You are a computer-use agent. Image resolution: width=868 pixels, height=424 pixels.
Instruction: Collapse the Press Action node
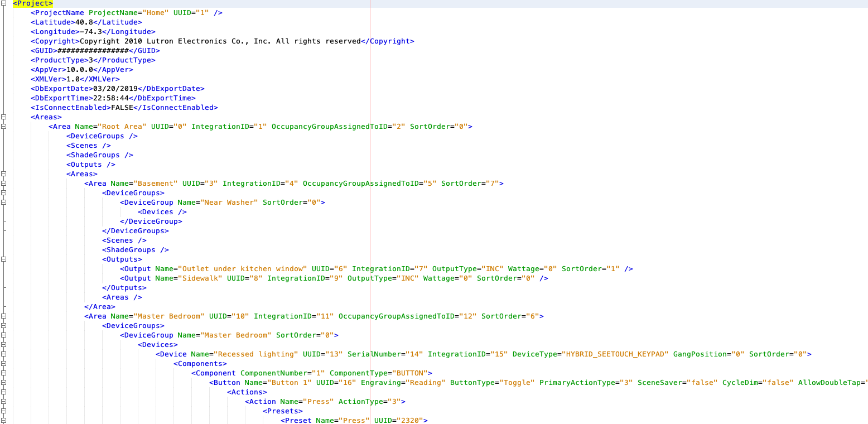pos(4,402)
